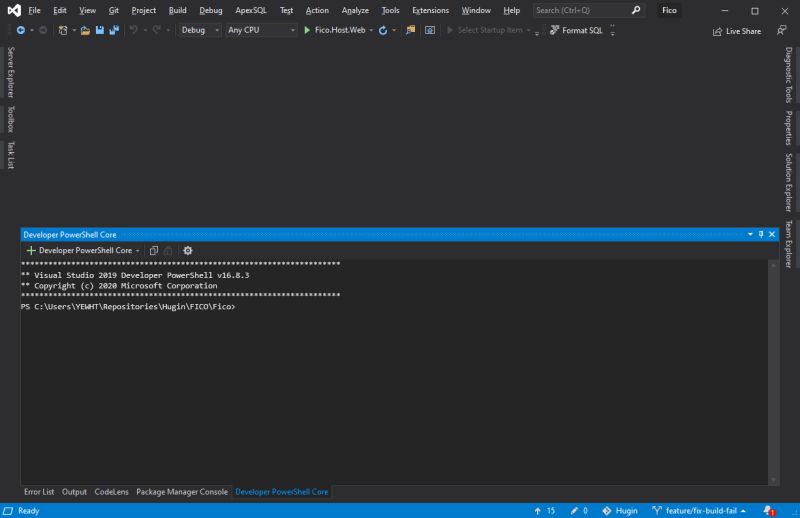
Task: Save the current file with disk icon
Action: point(99,31)
